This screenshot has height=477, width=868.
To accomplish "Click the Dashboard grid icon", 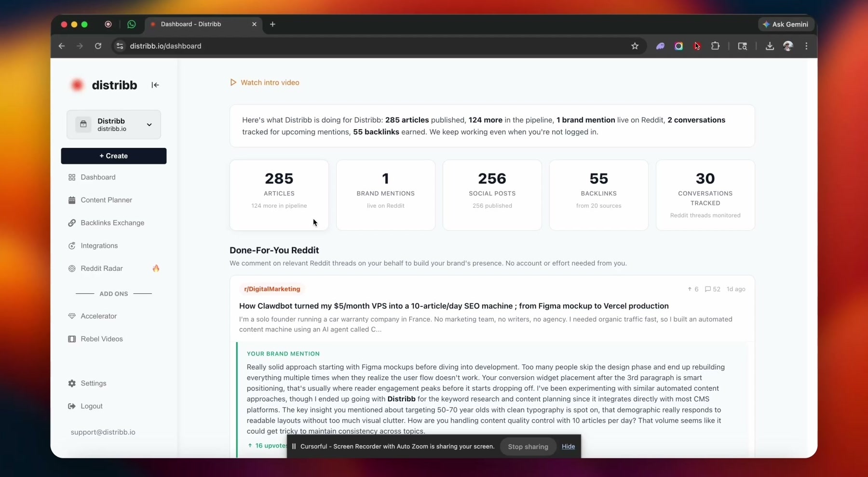I will pyautogui.click(x=72, y=177).
